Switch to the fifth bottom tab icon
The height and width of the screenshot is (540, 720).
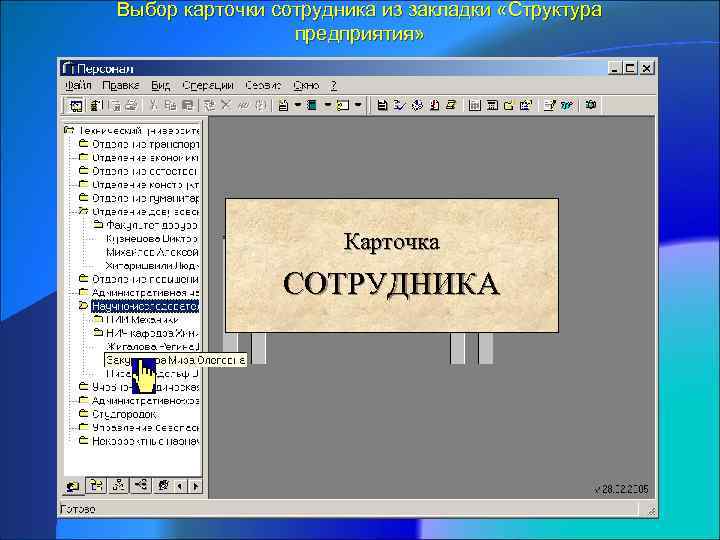click(163, 485)
